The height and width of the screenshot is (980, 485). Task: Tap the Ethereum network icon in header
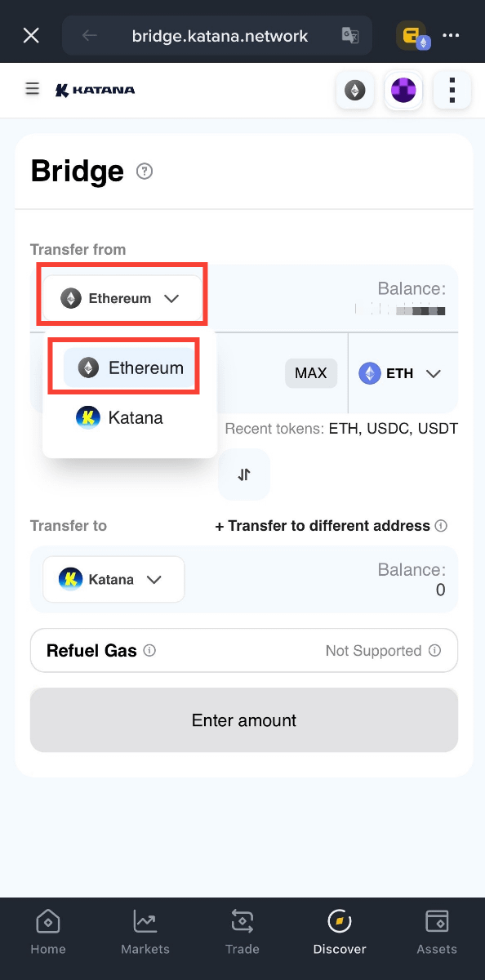click(354, 90)
